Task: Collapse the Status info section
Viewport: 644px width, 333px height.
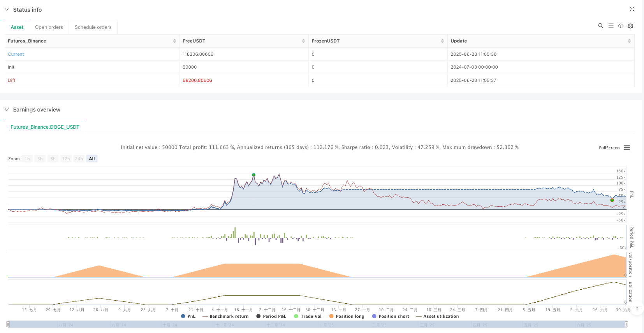Action: [7, 10]
